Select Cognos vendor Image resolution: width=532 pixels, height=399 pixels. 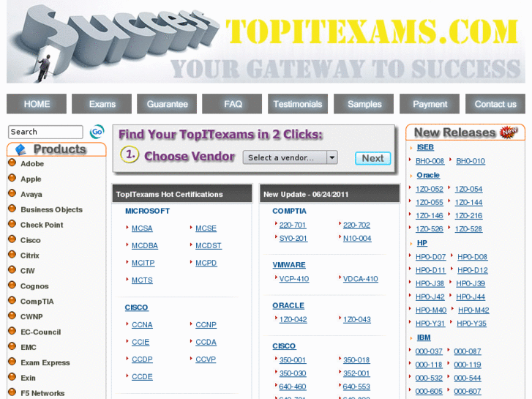coord(34,286)
